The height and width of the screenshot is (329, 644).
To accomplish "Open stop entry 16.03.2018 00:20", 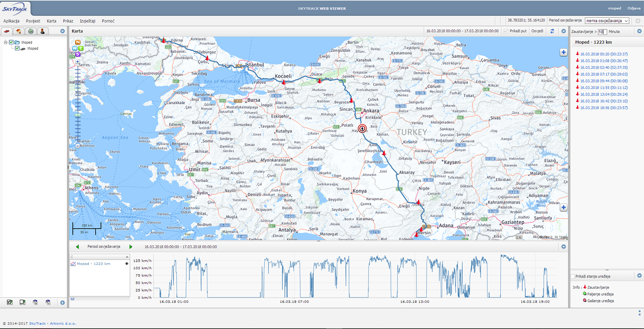I will coord(604,54).
